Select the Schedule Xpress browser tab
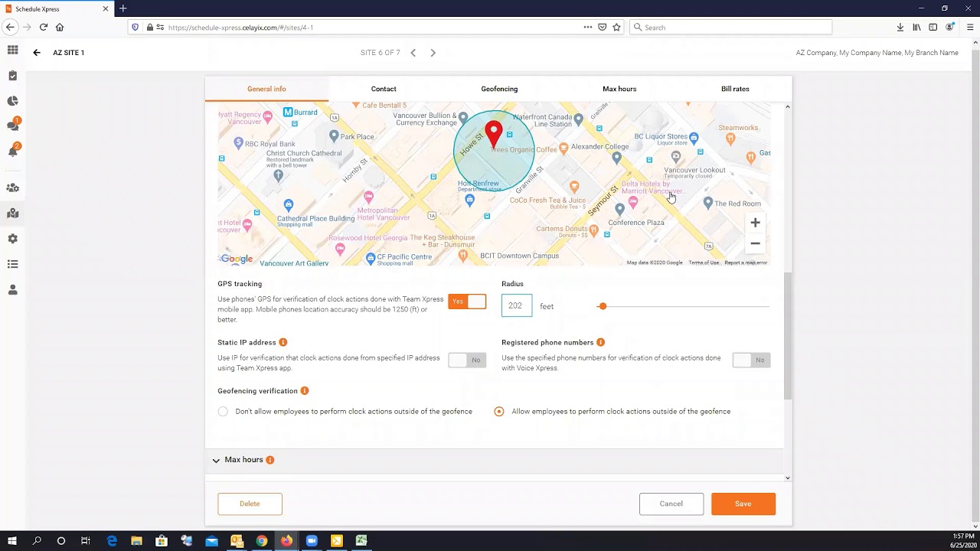Viewport: 980px width, 551px height. [56, 8]
